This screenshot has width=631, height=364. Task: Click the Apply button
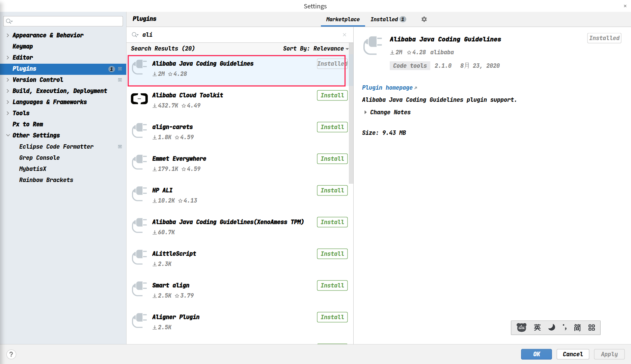click(609, 354)
